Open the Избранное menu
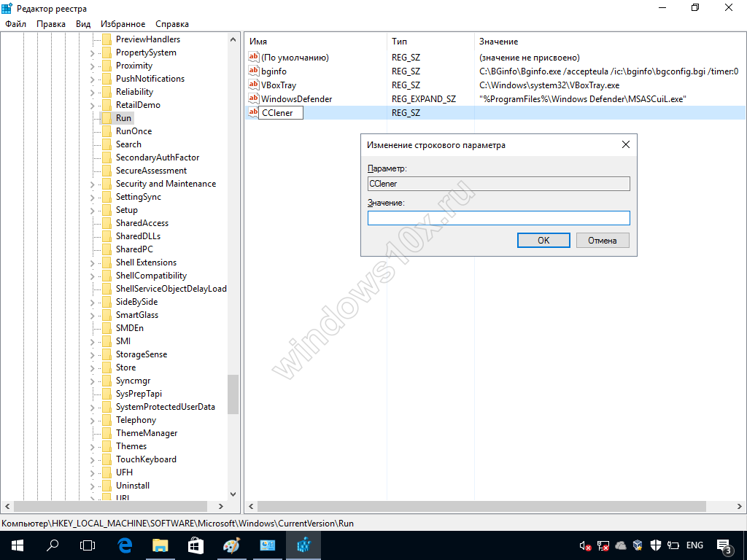Screen dimensions: 747x560 coord(123,24)
